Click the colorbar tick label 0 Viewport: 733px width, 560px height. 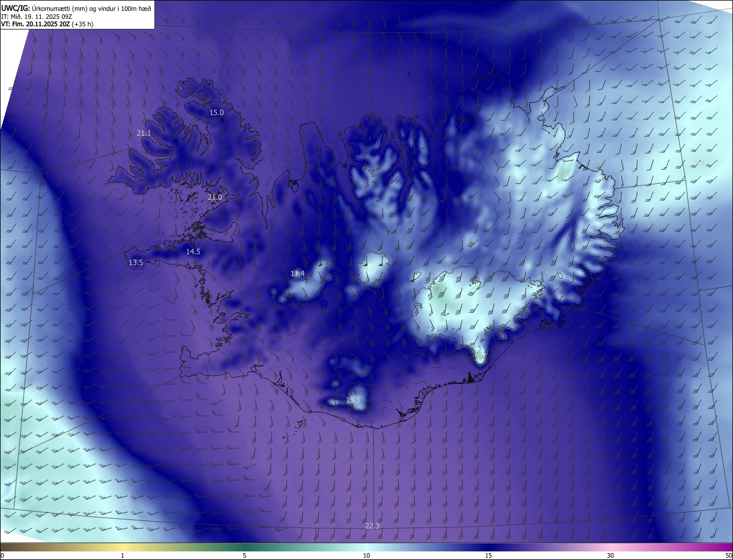click(2, 555)
